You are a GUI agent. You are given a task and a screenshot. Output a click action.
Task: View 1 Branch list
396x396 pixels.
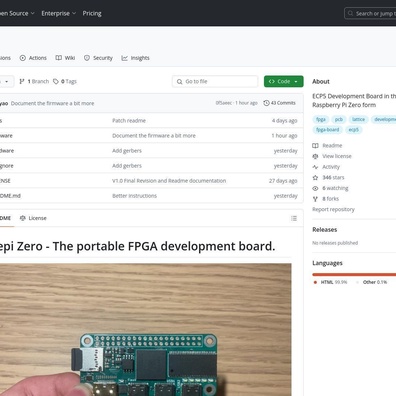(34, 81)
